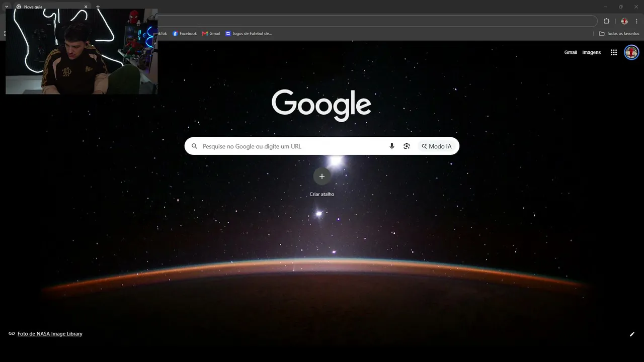Open the Google apps grid
The image size is (644, 362).
614,52
